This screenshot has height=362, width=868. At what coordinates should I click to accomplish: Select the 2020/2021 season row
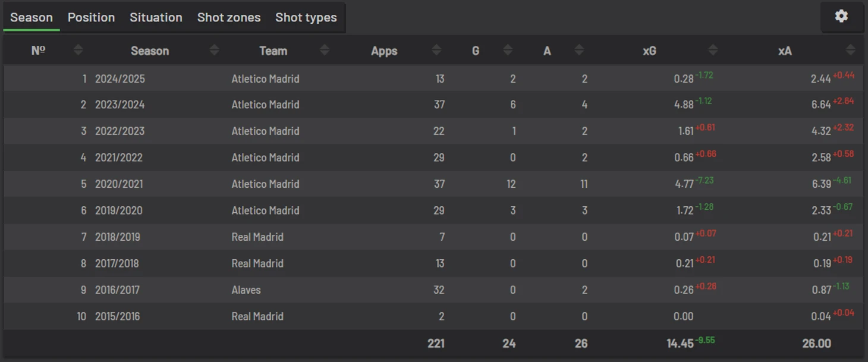[433, 184]
